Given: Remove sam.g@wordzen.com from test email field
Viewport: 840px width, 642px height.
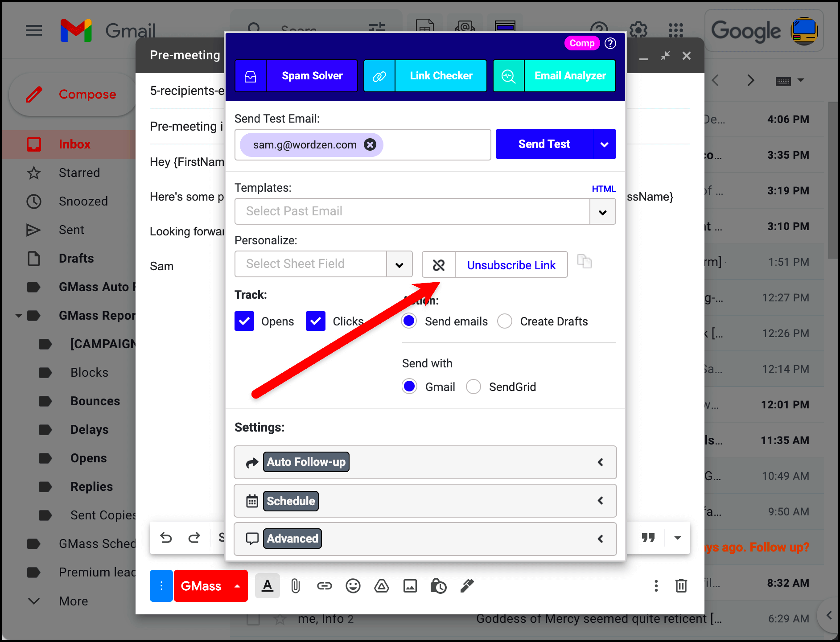Looking at the screenshot, I should (x=370, y=144).
